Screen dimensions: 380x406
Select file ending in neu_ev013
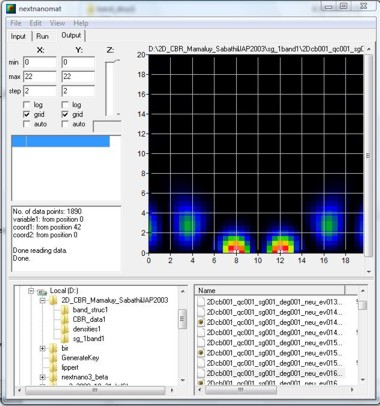coord(274,302)
